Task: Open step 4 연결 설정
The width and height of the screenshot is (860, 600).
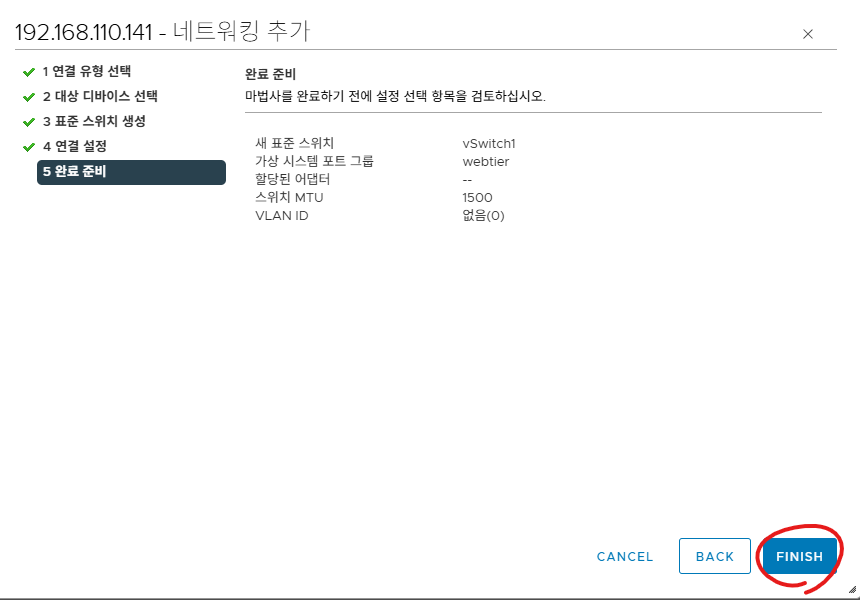Action: 75,146
